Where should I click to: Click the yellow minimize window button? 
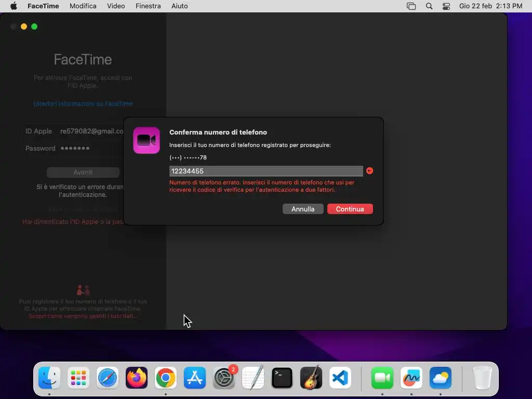24,26
